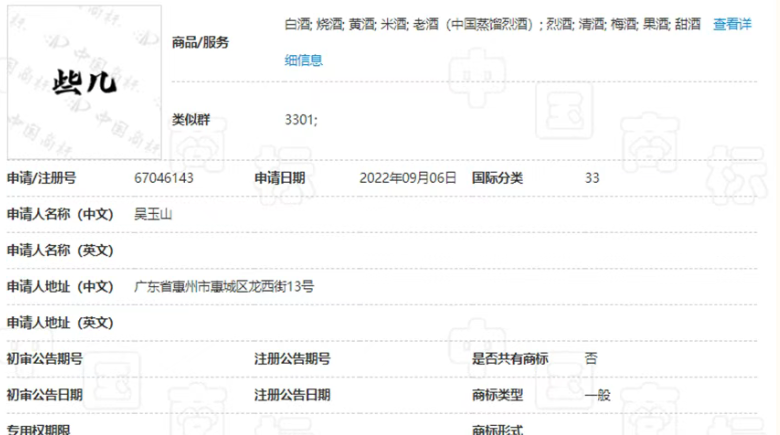The image size is (780, 435).
Task: Click the shared trademark value 否
Action: click(591, 358)
